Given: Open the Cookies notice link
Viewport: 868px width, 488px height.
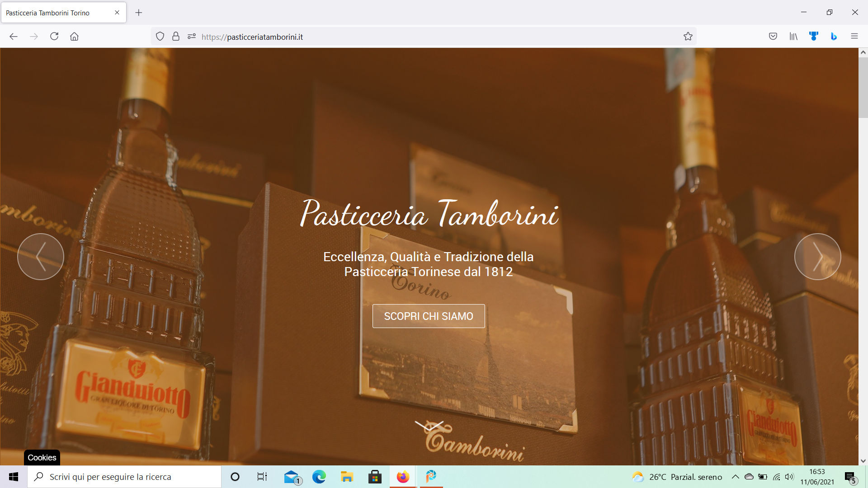Looking at the screenshot, I should tap(41, 457).
